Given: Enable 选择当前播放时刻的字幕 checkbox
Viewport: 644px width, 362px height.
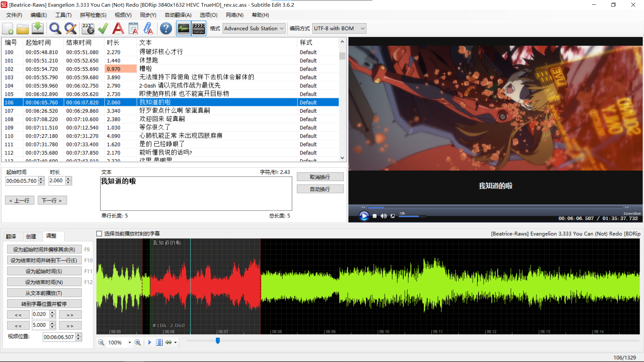Looking at the screenshot, I should [x=99, y=234].
